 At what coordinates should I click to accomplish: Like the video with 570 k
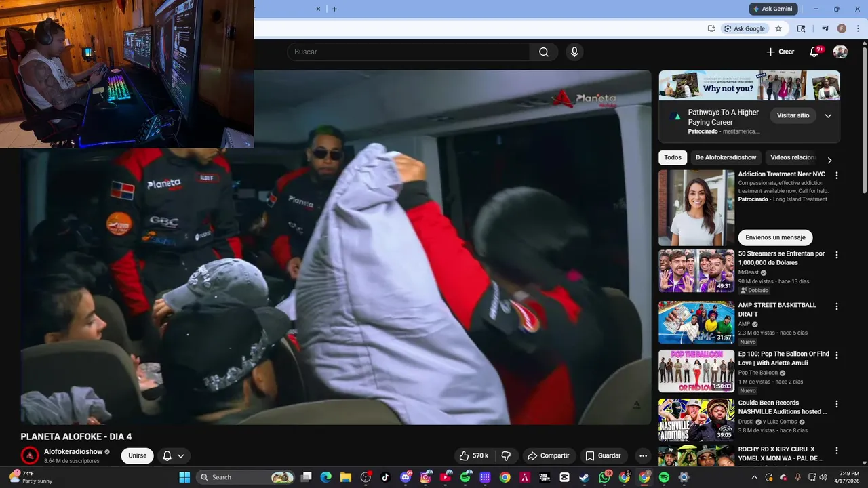pos(474,455)
